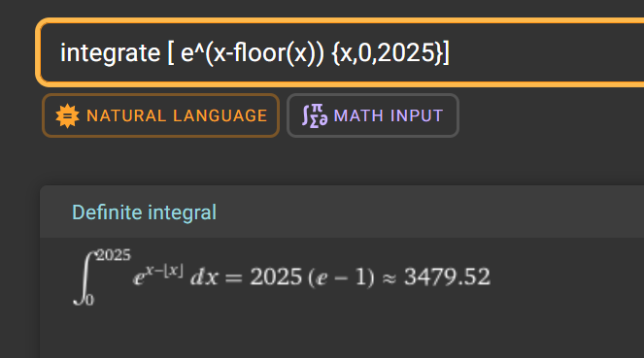The height and width of the screenshot is (358, 644).
Task: Click the exact result 2025 (e − 1)
Action: [312, 277]
